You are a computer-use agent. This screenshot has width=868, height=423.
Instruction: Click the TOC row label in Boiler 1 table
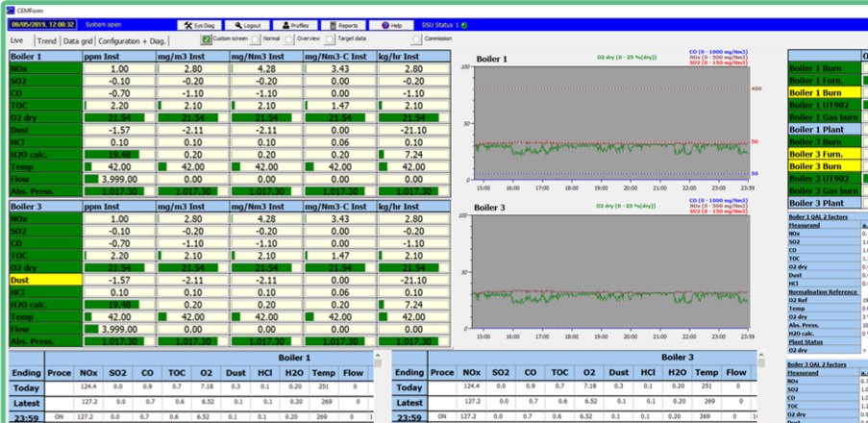coord(46,105)
